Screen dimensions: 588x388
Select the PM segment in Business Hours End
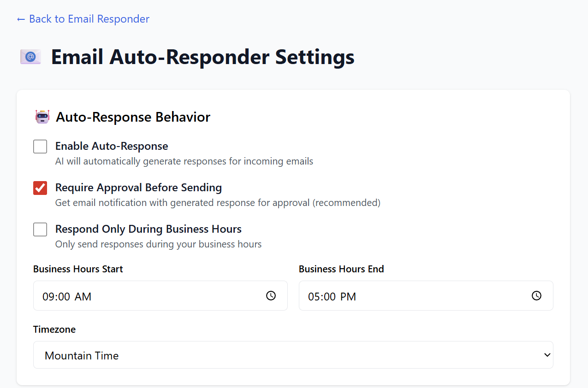348,297
